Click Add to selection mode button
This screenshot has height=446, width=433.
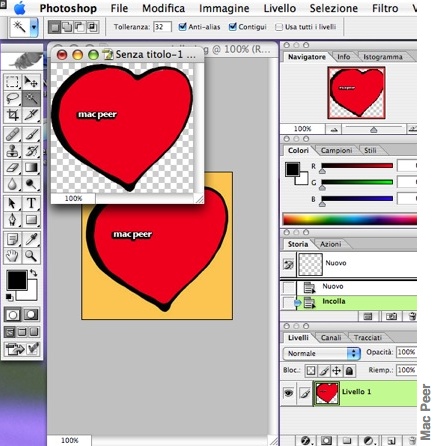point(67,27)
